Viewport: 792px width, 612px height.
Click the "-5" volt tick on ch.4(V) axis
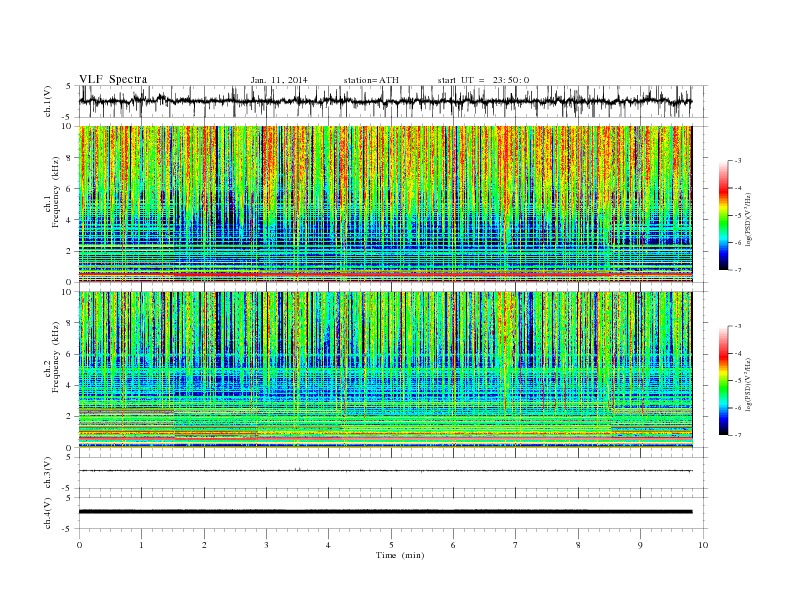tap(68, 529)
